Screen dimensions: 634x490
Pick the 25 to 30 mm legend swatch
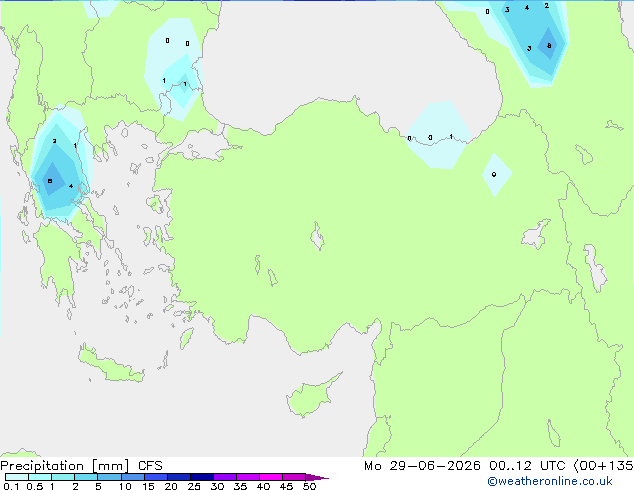click(x=202, y=477)
